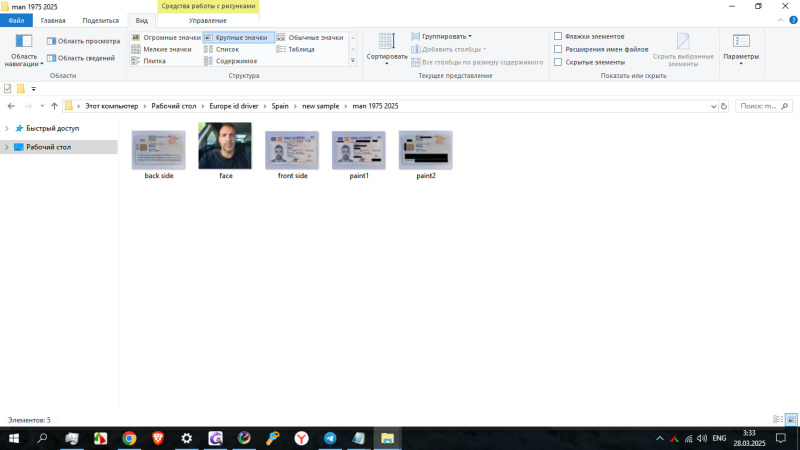Viewport: 800px width, 450px height.
Task: Click the search field in Explorer
Action: (765, 106)
